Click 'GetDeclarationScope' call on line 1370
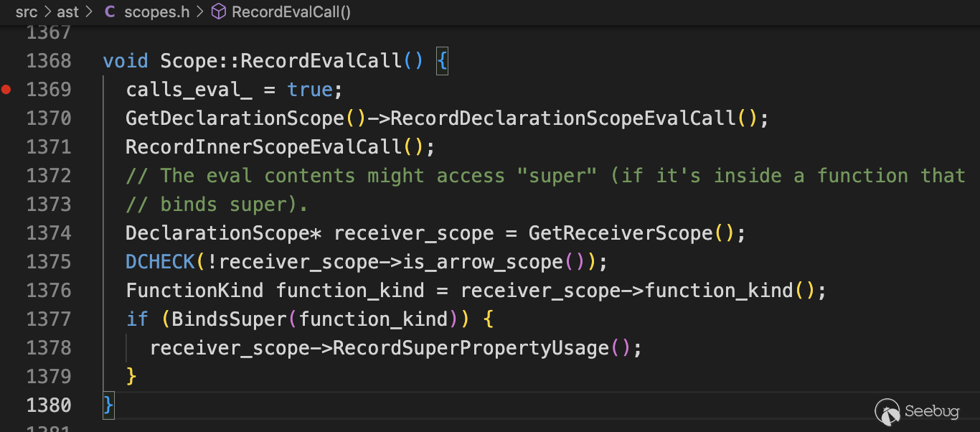Viewport: 980px width, 432px height. click(235, 118)
